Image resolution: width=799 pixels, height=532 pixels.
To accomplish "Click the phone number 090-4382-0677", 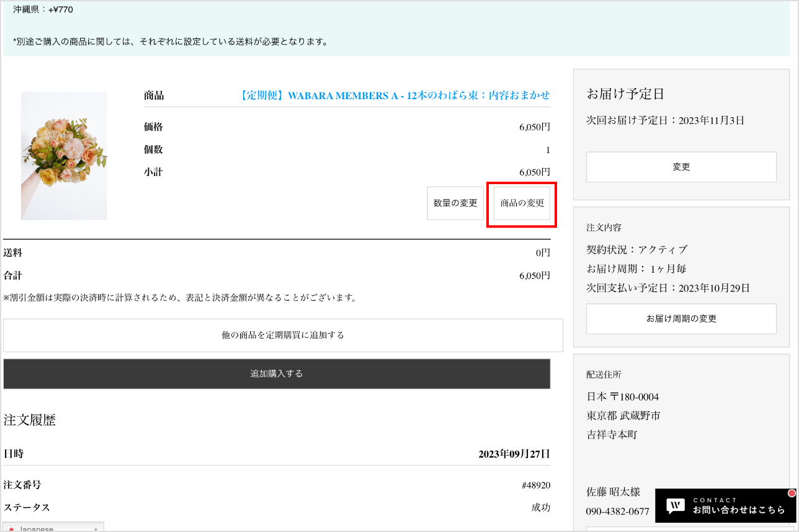I will tap(618, 512).
